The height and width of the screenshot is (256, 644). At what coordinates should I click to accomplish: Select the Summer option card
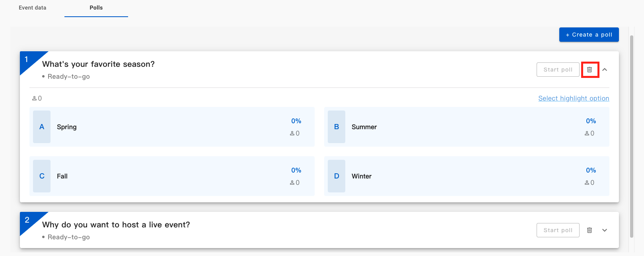466,127
